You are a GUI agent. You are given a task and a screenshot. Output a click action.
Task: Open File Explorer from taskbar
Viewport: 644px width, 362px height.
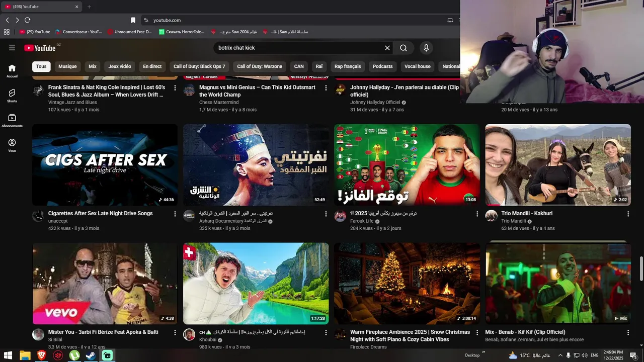(x=25, y=355)
